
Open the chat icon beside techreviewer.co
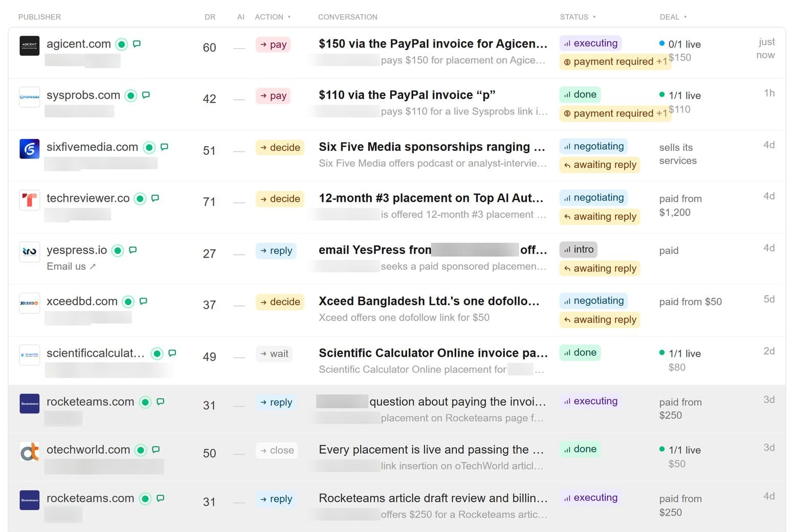click(x=155, y=198)
